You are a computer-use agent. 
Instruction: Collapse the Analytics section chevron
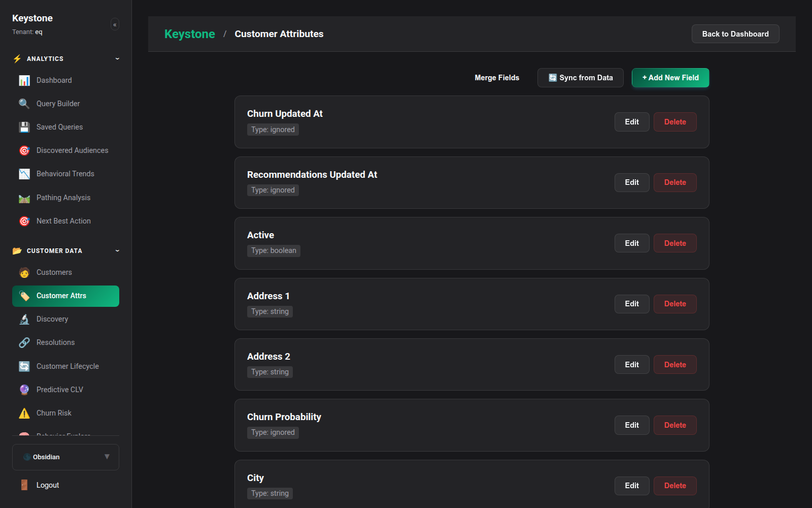pyautogui.click(x=117, y=58)
